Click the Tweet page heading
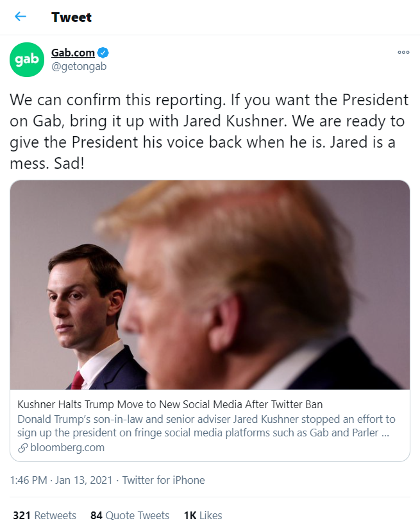Viewport: 420px width, 532px height. click(x=72, y=17)
